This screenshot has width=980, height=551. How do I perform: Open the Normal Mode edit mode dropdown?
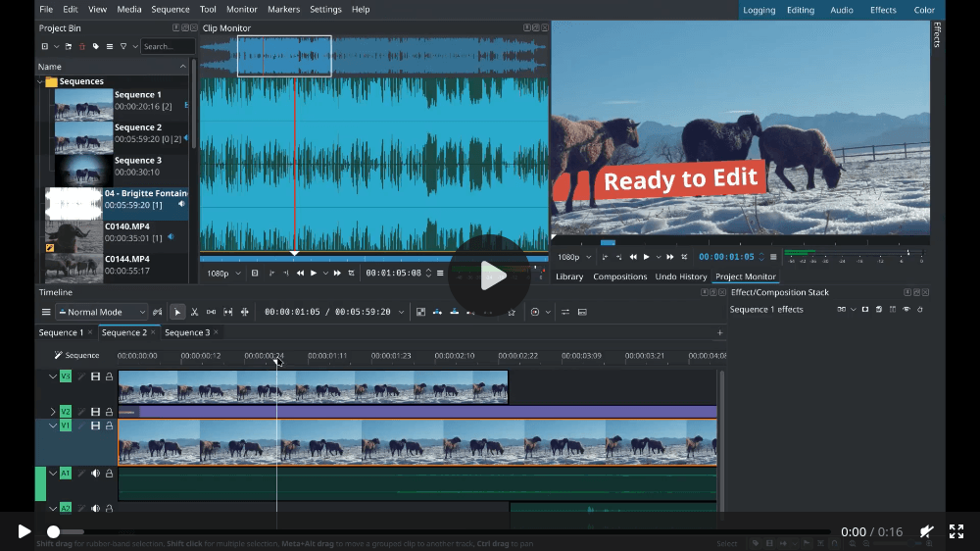coord(102,312)
